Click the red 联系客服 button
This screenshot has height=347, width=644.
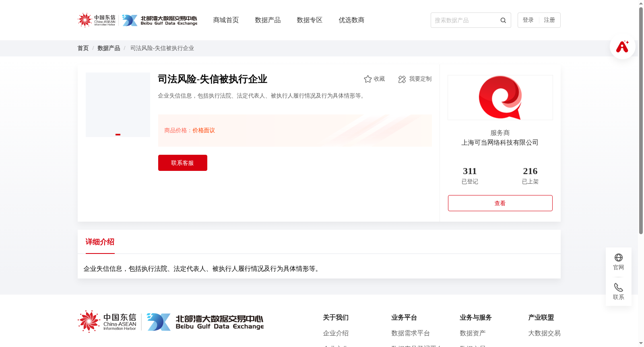pos(183,163)
